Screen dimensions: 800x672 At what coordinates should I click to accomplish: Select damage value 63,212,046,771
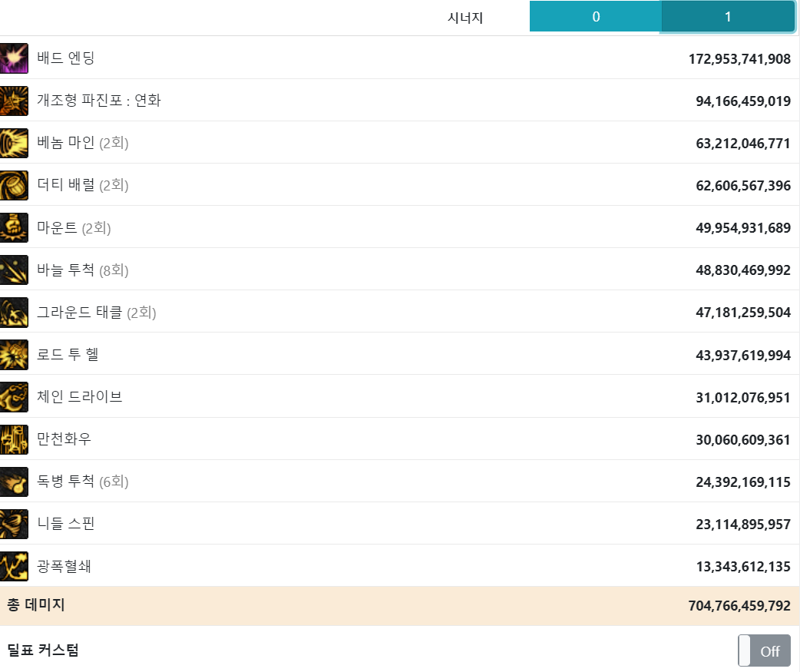743,144
